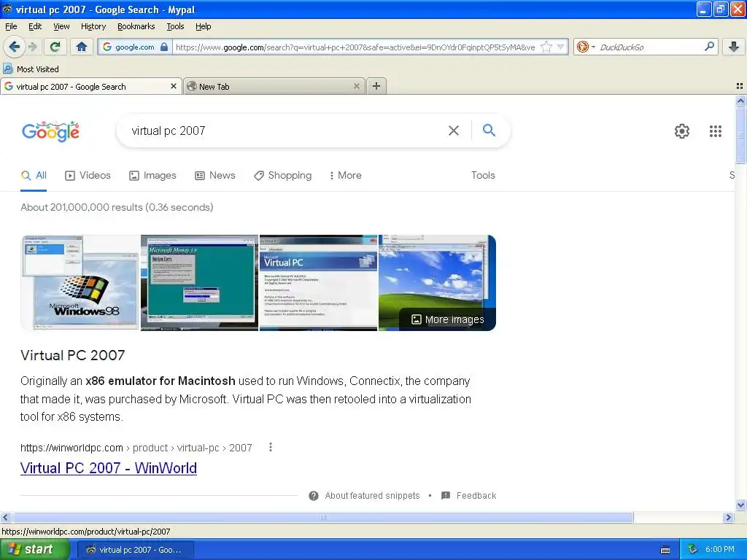Select the virtual pc 2007 Google tab
This screenshot has height=560, width=747.
pos(90,86)
